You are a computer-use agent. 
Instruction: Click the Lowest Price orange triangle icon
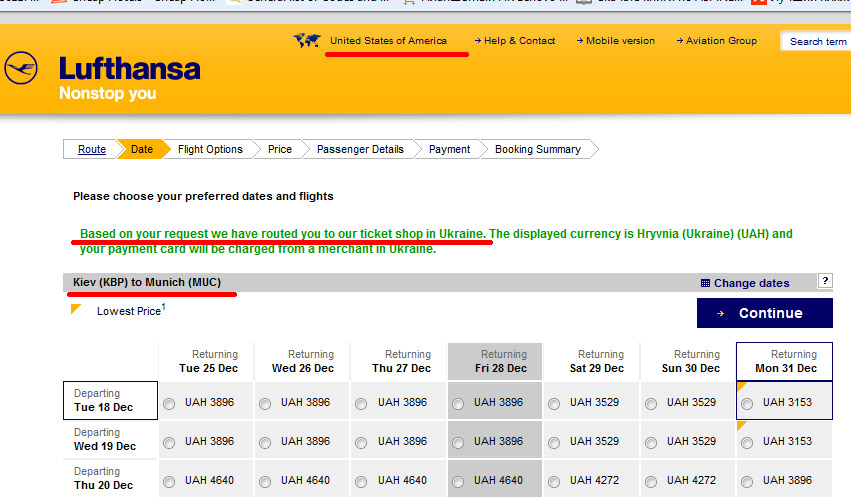pos(76,309)
